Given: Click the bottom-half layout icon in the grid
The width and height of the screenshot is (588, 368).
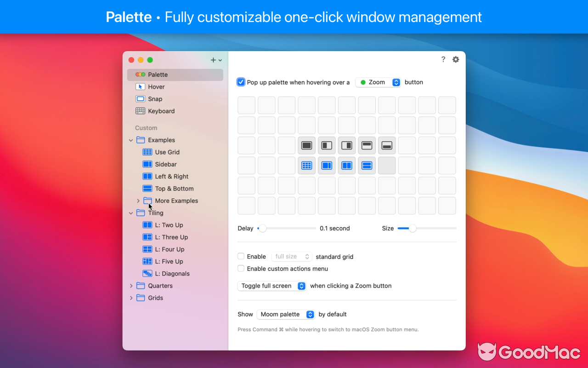Looking at the screenshot, I should 387,145.
